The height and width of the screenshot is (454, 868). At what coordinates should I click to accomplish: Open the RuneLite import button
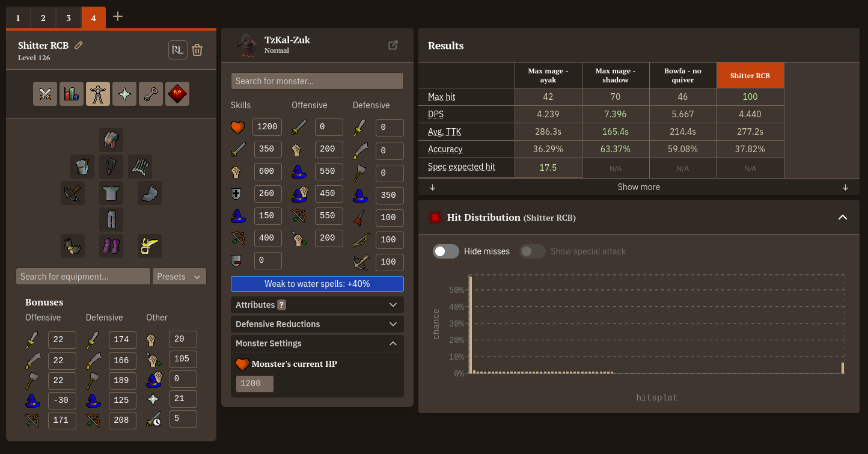coord(177,50)
